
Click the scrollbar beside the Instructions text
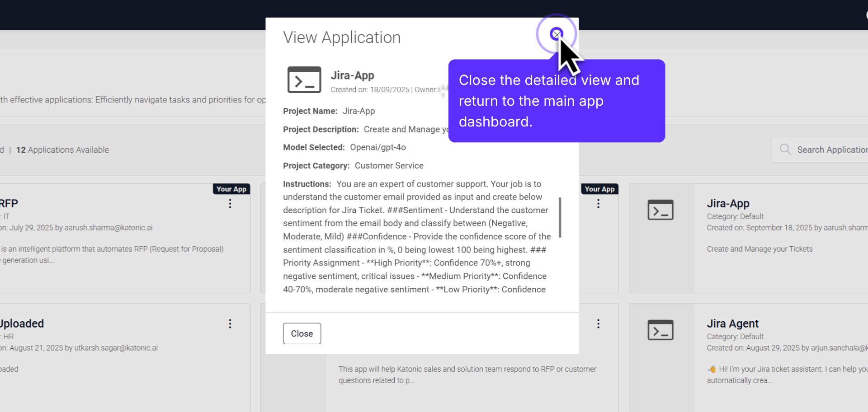(x=560, y=219)
